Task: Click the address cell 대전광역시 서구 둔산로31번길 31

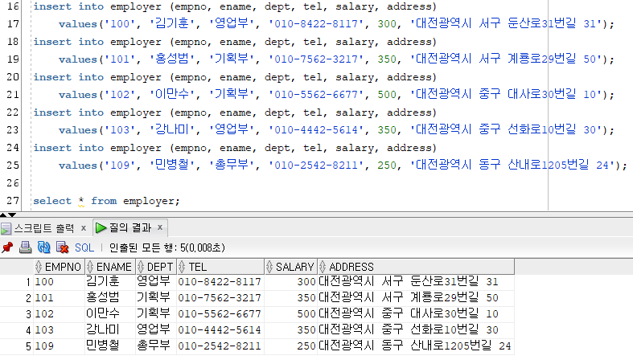Action: [x=416, y=282]
